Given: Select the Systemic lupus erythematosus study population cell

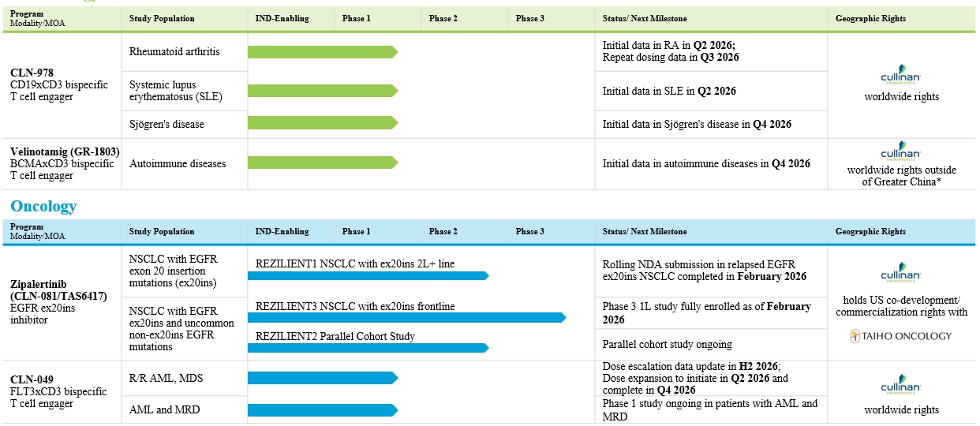Looking at the screenshot, I should (x=175, y=91).
